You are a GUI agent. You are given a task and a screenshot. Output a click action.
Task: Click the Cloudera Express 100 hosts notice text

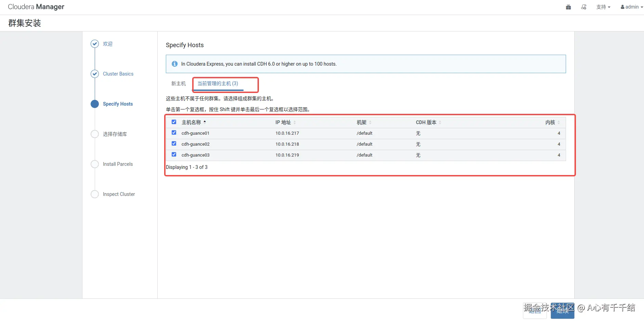pyautogui.click(x=259, y=64)
